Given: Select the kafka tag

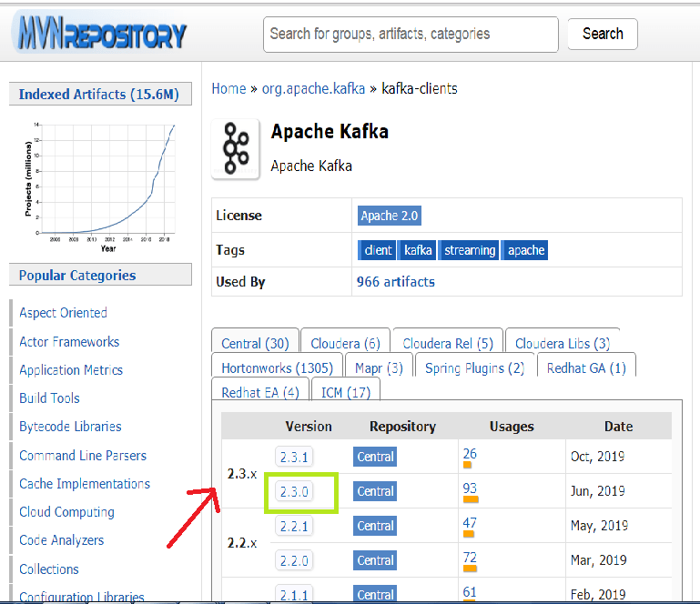Looking at the screenshot, I should (418, 250).
